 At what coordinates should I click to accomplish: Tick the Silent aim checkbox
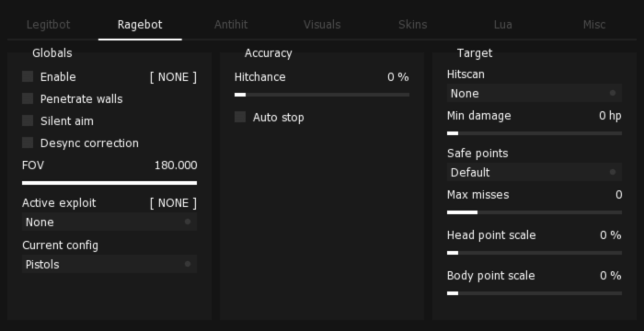pos(28,120)
